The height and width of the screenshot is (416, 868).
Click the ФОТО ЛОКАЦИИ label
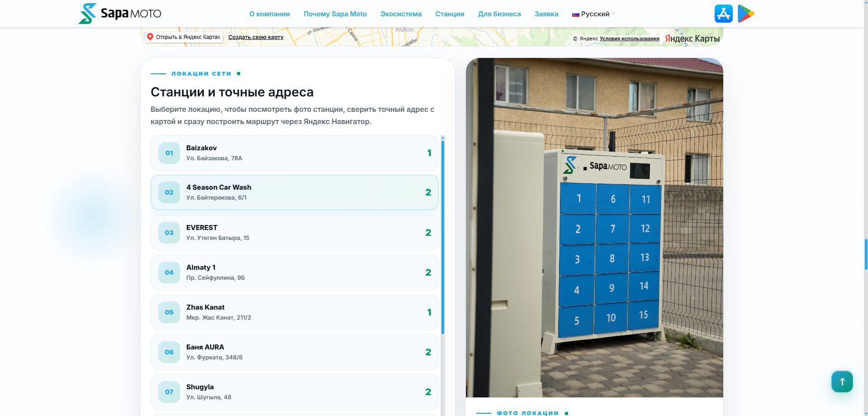point(527,413)
